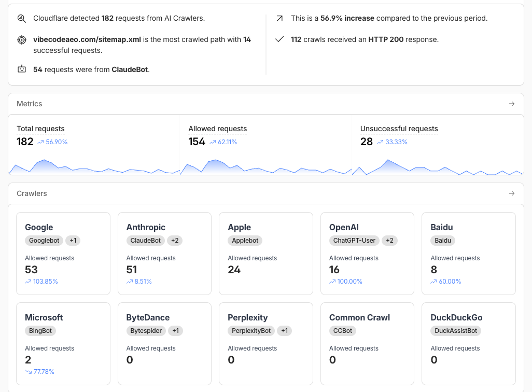Click the trend arrow next to 33.33%

coord(381,142)
